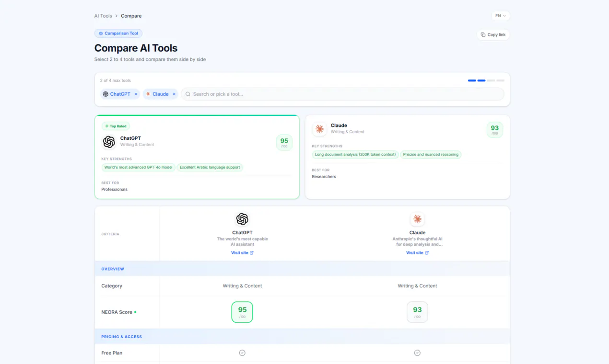The image size is (609, 364).
Task: Click the Precise and nuanced reasoning tag
Action: (431, 154)
